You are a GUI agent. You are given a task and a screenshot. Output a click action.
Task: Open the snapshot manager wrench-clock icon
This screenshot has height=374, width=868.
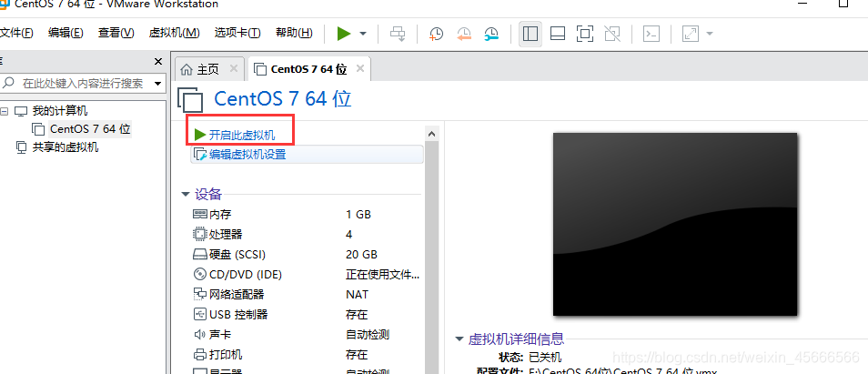click(x=491, y=34)
